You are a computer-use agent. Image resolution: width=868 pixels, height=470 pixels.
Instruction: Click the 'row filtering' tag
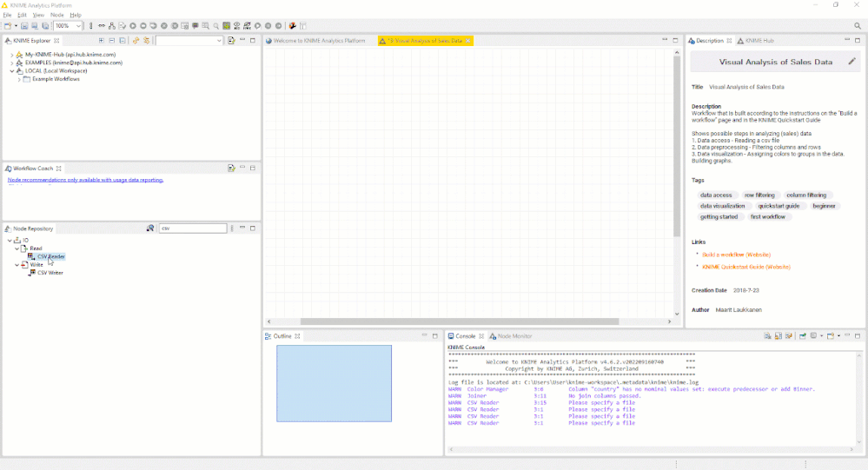point(759,195)
